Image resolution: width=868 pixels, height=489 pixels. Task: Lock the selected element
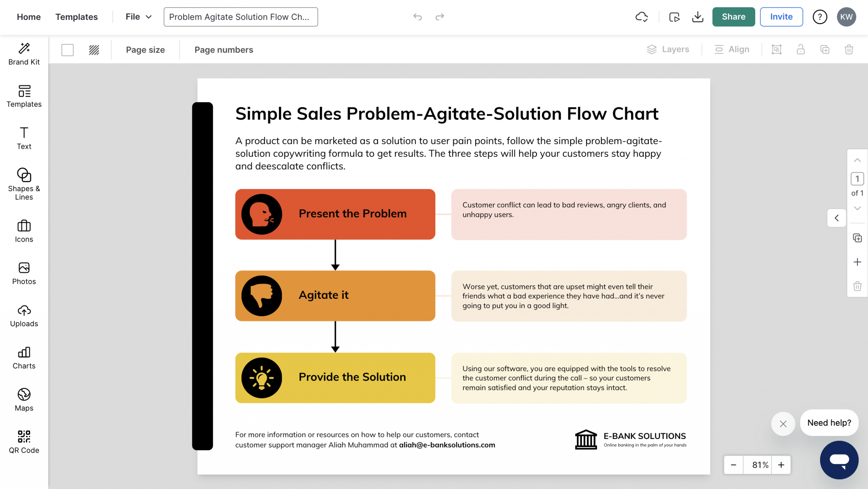click(x=801, y=50)
